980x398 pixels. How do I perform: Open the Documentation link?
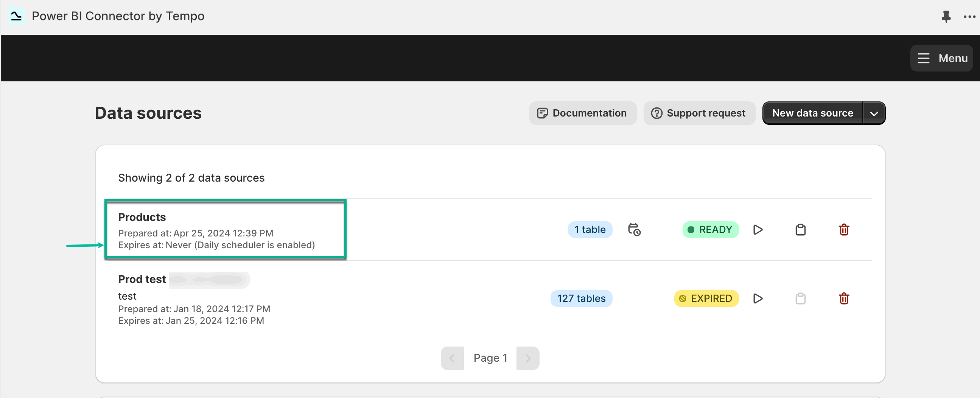(x=582, y=113)
